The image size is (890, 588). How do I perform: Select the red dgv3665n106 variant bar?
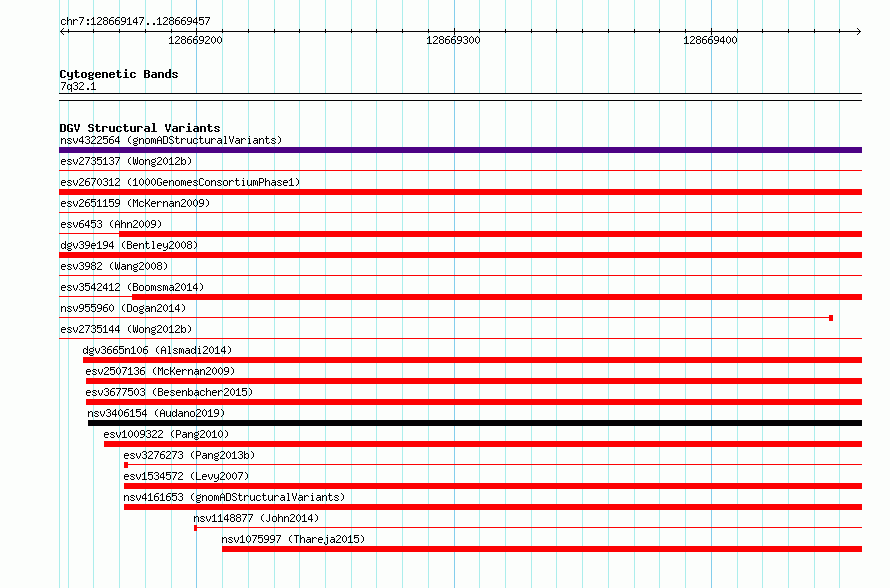click(472, 360)
